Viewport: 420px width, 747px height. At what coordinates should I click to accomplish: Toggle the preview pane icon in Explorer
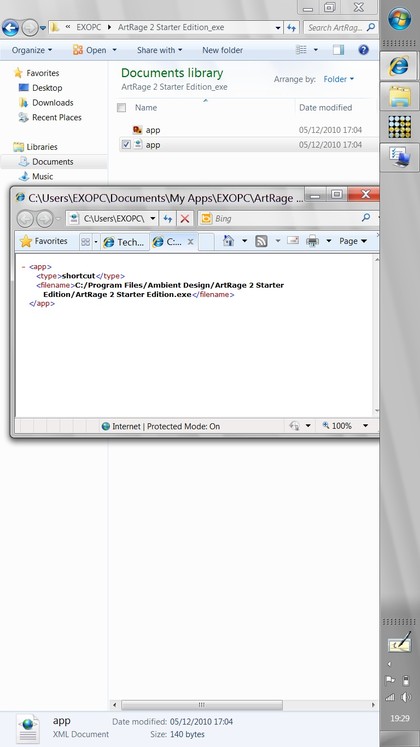click(338, 50)
